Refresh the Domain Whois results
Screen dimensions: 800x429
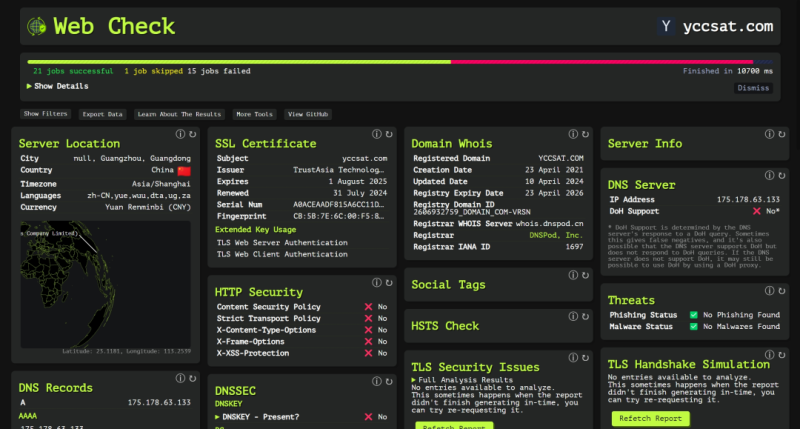584,134
